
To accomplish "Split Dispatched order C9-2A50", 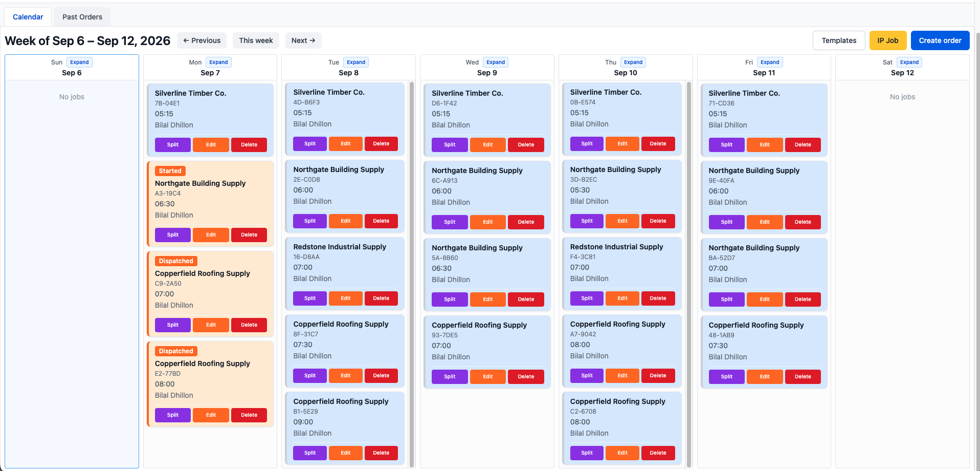I will tap(173, 325).
